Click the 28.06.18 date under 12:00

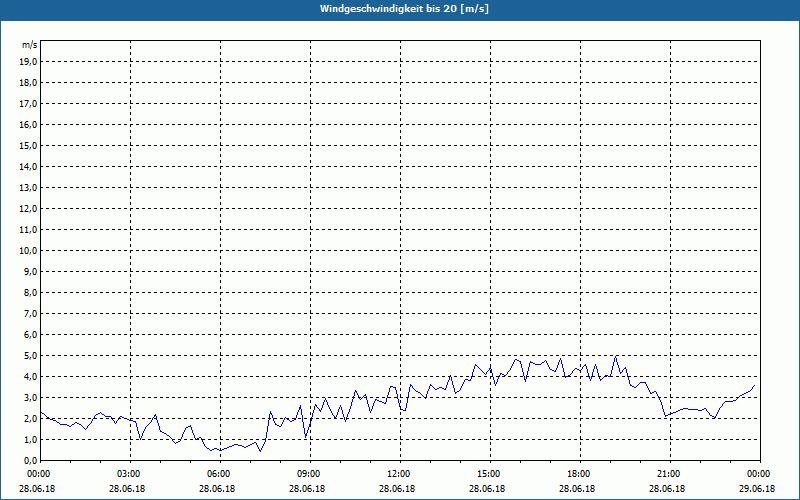(x=397, y=489)
